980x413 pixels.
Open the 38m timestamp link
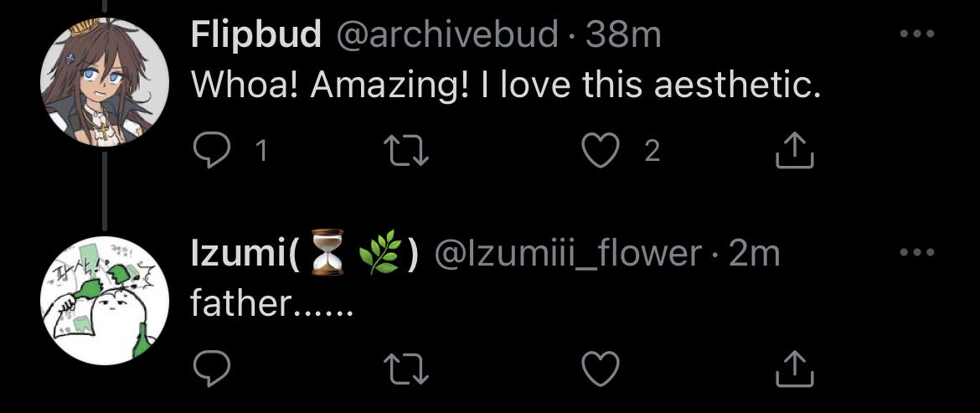(624, 35)
